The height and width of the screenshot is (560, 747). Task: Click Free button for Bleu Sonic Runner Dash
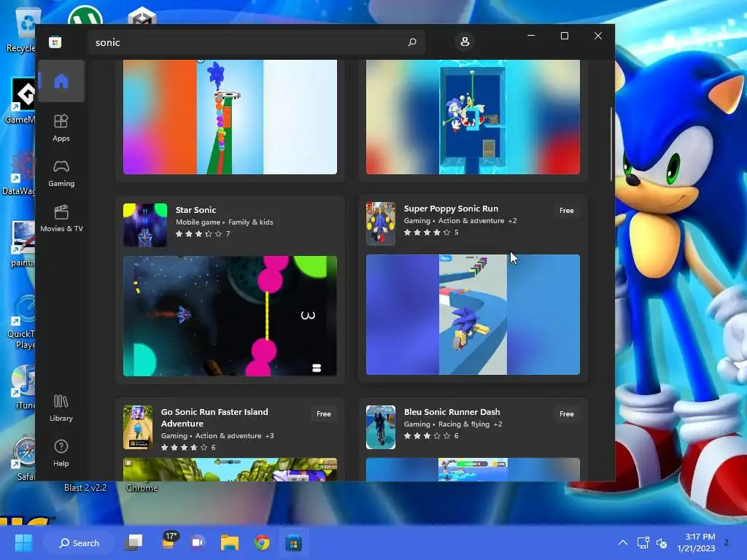[x=566, y=414]
